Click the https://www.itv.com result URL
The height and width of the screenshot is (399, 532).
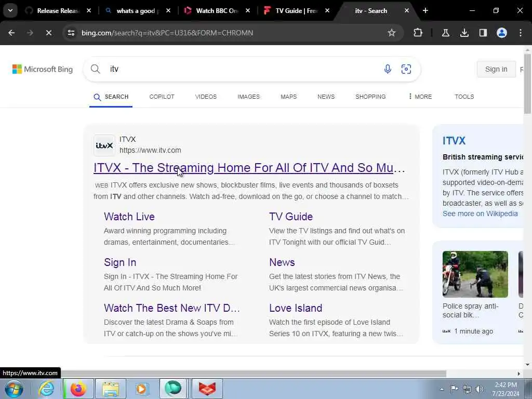point(150,150)
